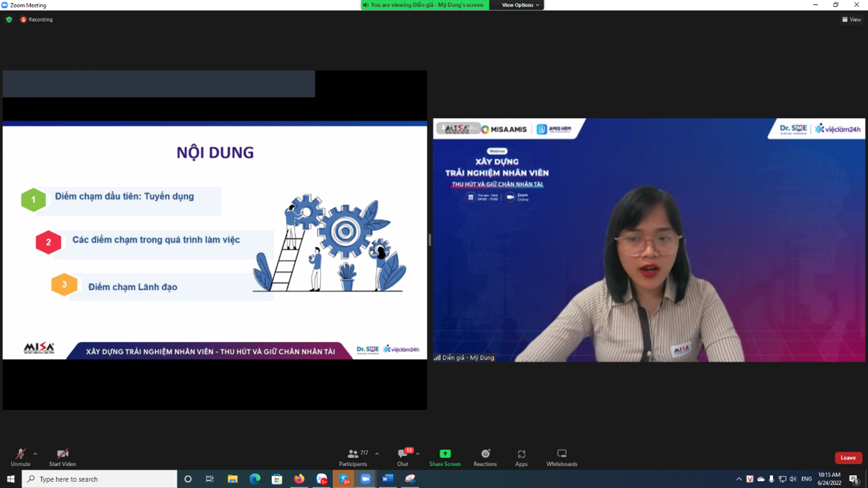Expand audio options arrow beside Unmute
This screenshot has width=868, height=488.
click(35, 453)
